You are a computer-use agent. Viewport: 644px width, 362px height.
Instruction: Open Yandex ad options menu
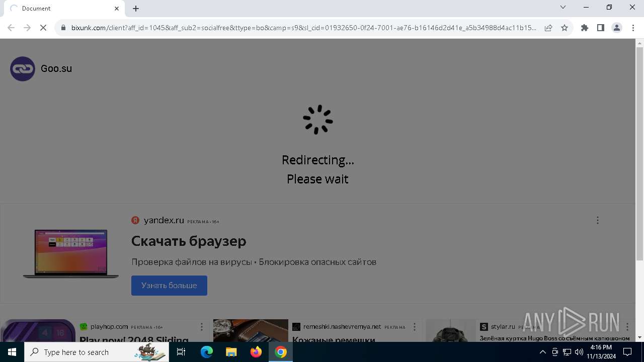point(598,220)
